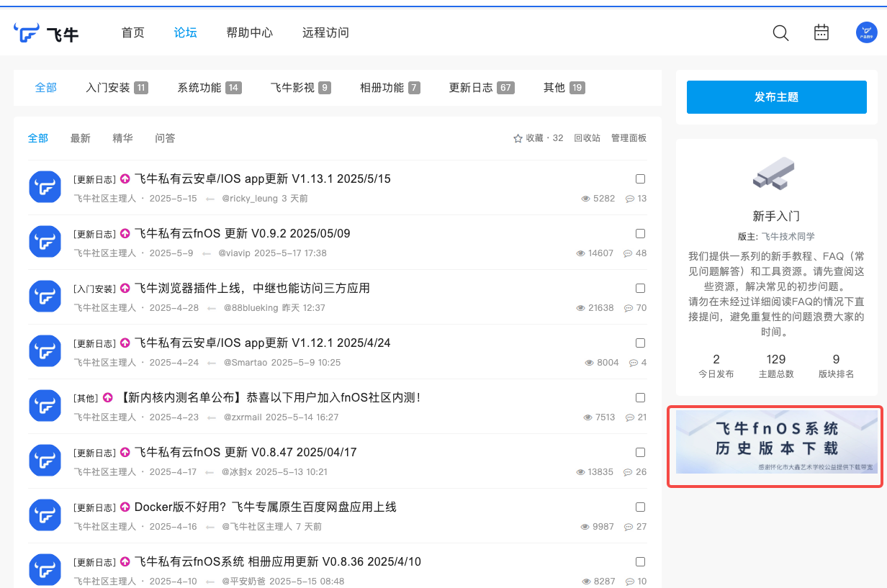Click the 2 今日发布 statistic

point(716,366)
